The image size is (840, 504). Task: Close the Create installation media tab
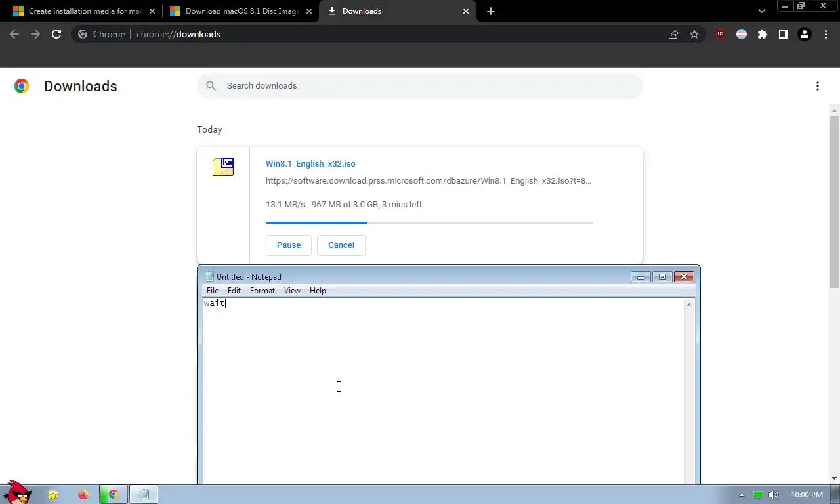click(x=152, y=11)
